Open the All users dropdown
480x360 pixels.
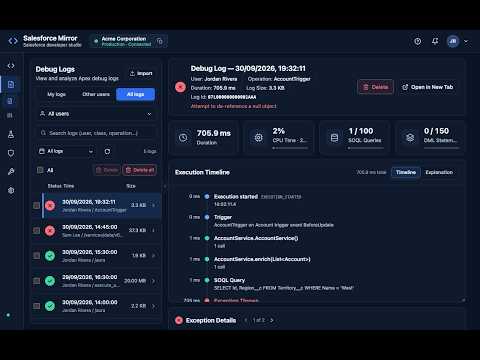point(96,114)
